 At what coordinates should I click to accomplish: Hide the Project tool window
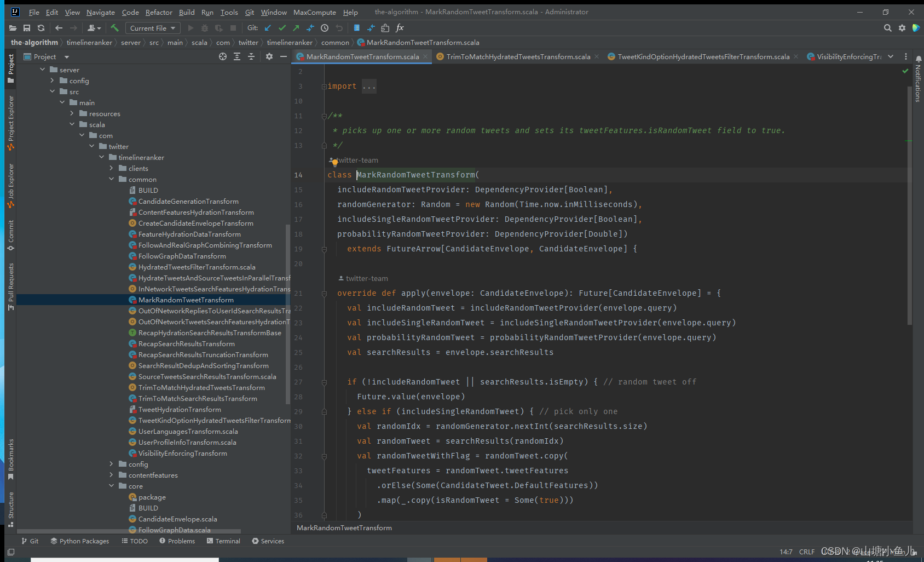pos(283,56)
